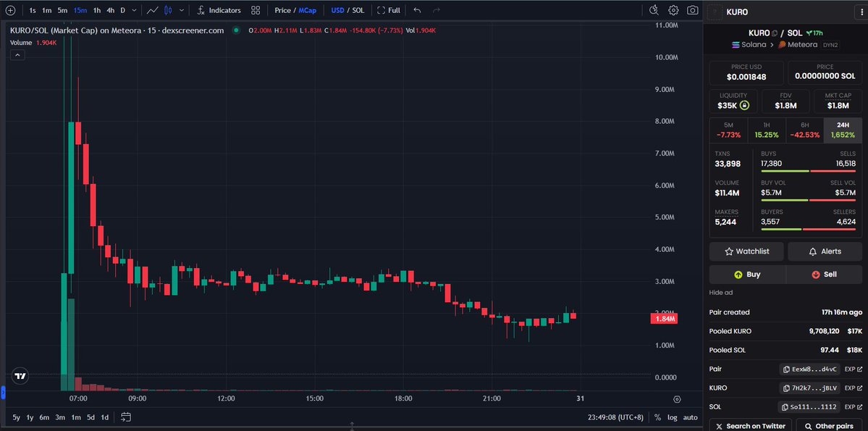Toggle chart to Price view
This screenshot has height=431, width=868.
282,10
